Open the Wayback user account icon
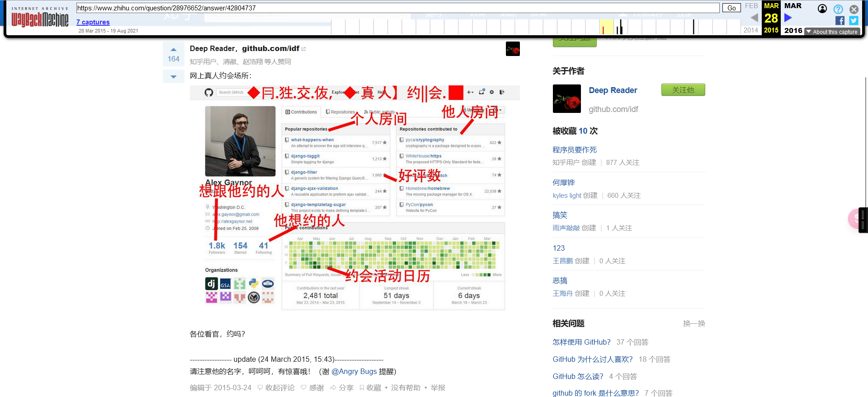The height and width of the screenshot is (397, 868). click(822, 9)
